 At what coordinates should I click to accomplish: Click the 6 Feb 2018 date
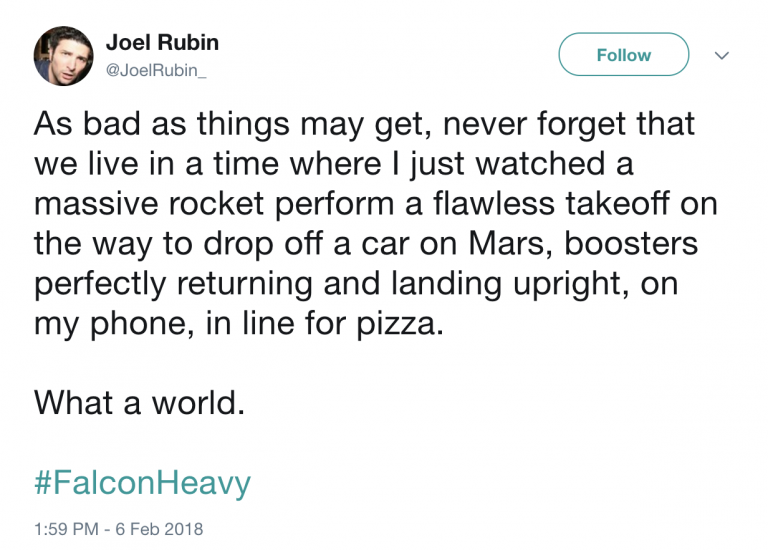pos(162,527)
